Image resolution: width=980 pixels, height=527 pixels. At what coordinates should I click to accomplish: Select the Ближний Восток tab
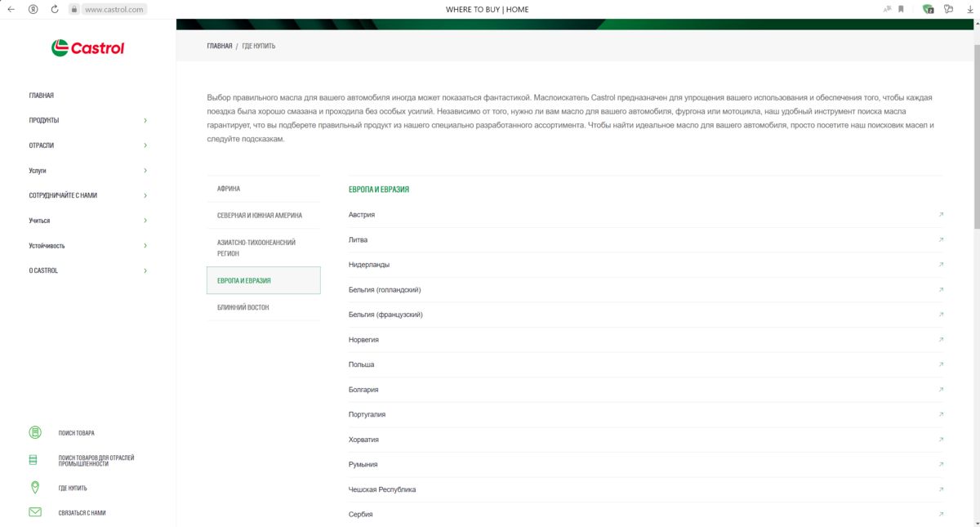(x=263, y=307)
